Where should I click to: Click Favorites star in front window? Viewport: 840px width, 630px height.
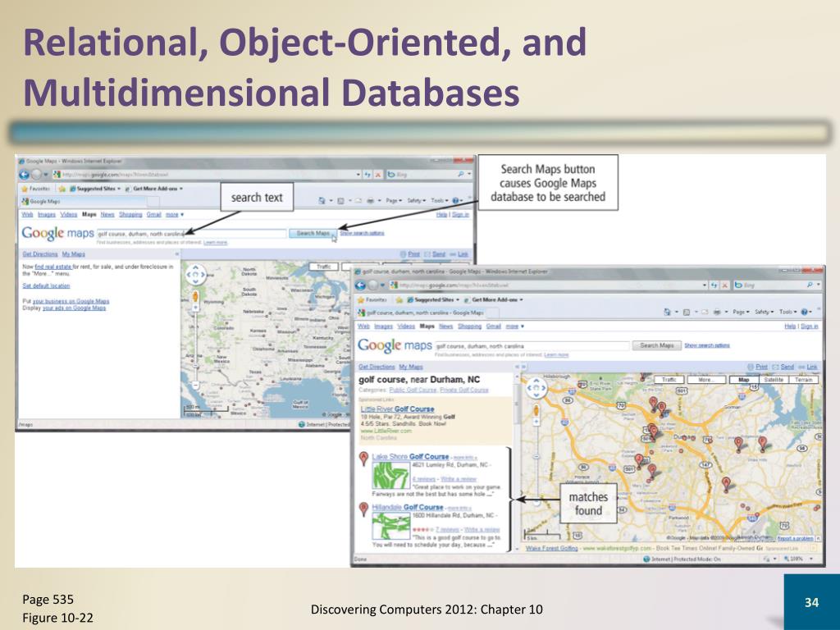point(361,300)
